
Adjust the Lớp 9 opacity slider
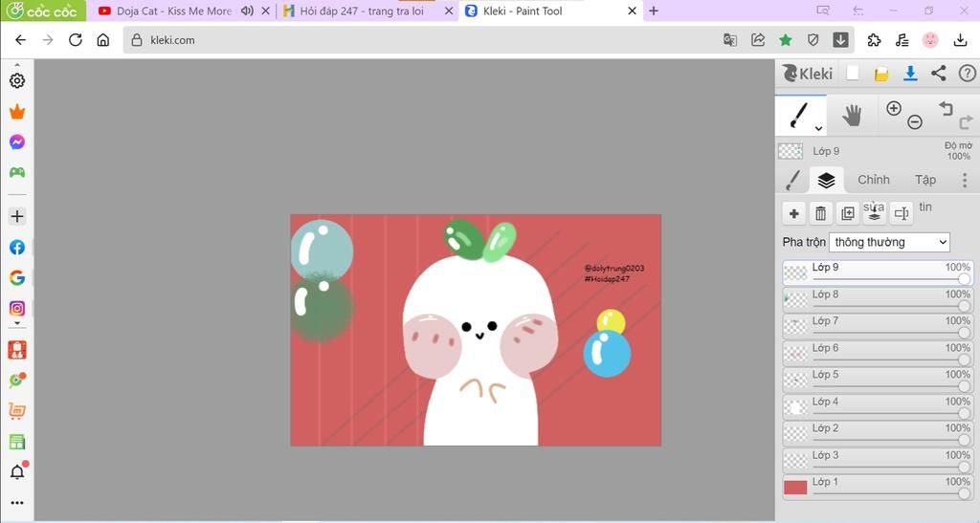(x=891, y=279)
